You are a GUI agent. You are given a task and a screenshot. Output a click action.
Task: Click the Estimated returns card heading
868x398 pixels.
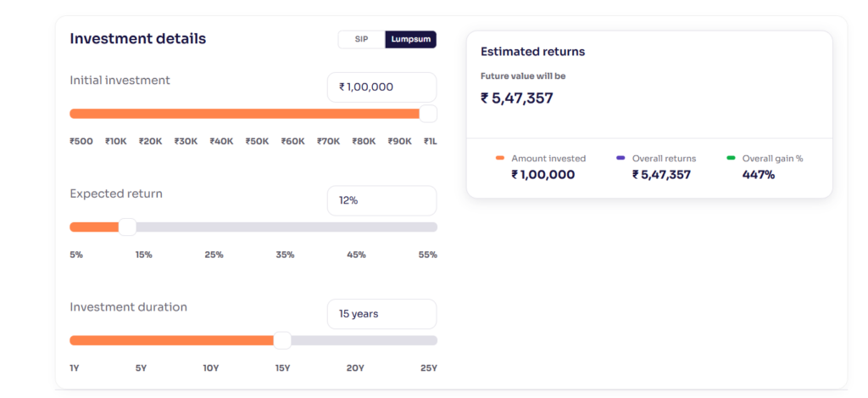[532, 52]
